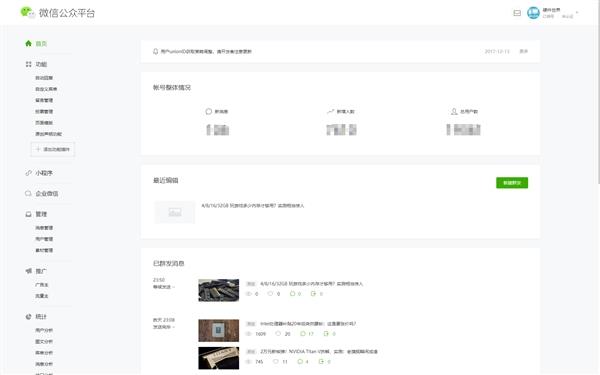
Task: Open the 发送完毕 status dropdown
Action: 164,327
